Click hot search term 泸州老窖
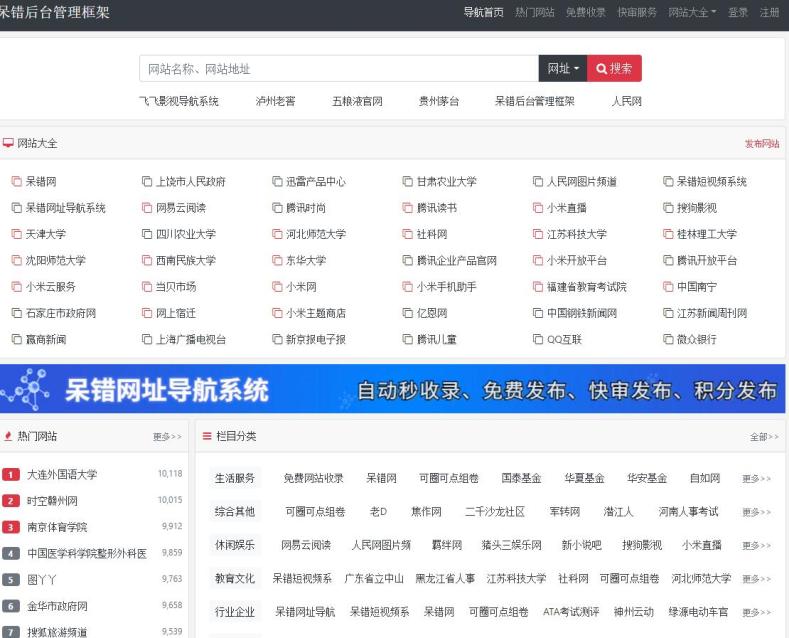The image size is (789, 638). (x=275, y=101)
